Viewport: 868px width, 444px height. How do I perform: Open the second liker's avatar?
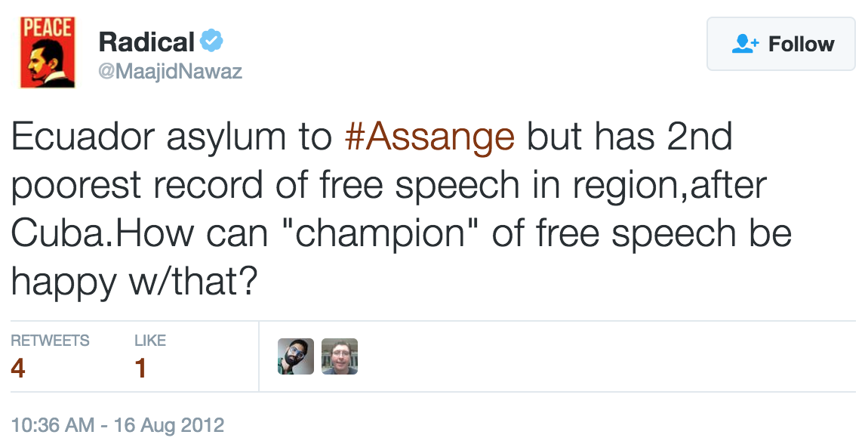(340, 356)
